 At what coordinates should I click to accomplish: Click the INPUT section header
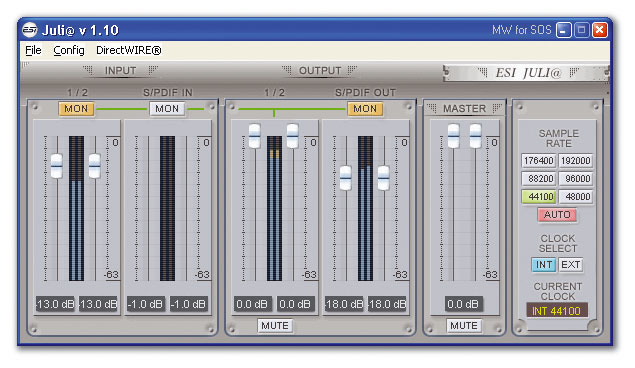(120, 70)
